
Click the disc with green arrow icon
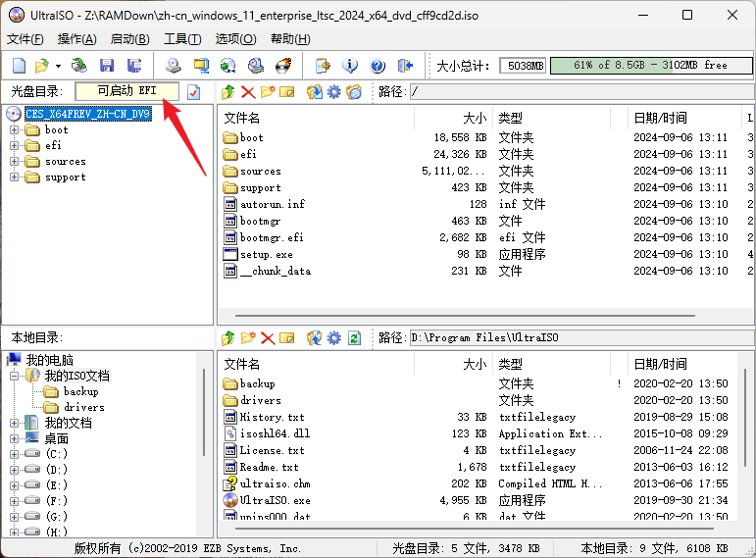[228, 65]
